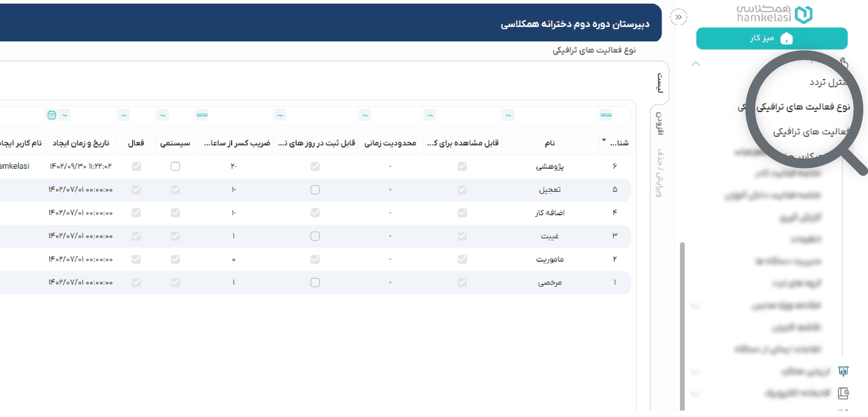Open filter operator for تاریخ و زمان ایجاد
This screenshot has width=868, height=417.
pyautogui.click(x=64, y=115)
